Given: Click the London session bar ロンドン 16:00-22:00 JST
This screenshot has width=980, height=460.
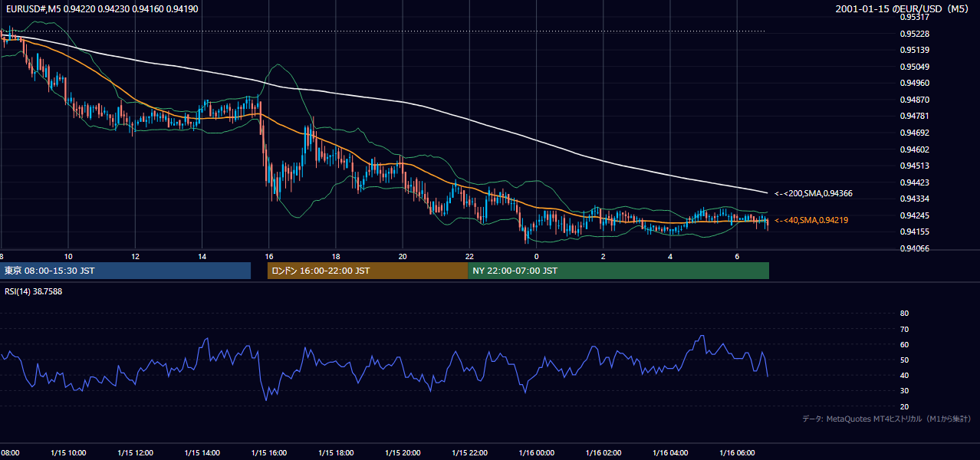Looking at the screenshot, I should click(x=367, y=271).
